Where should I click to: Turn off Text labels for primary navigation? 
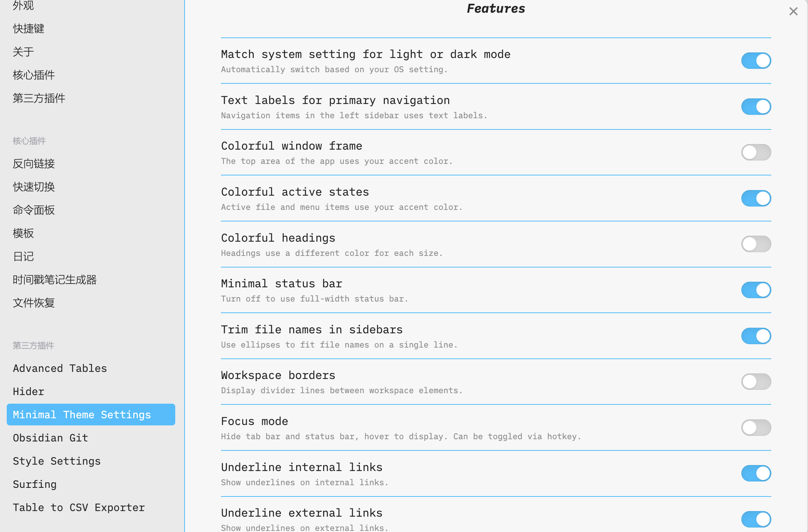pyautogui.click(x=756, y=107)
